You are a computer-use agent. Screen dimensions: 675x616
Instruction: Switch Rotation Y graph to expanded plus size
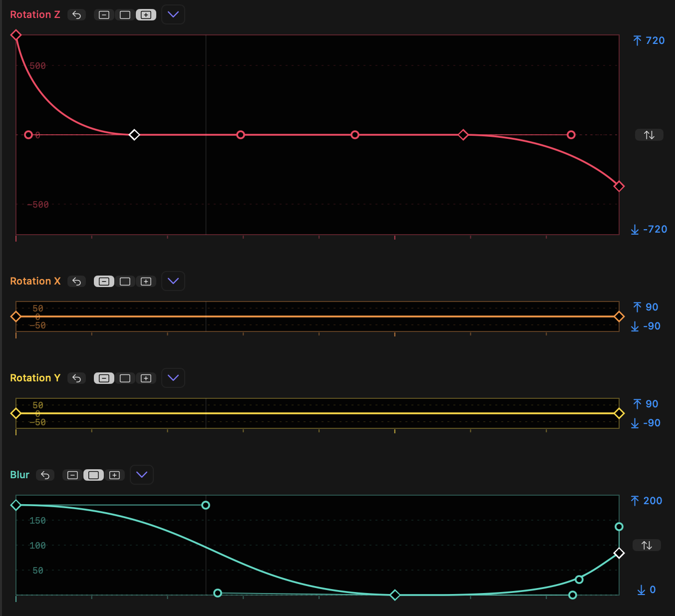pos(146,378)
